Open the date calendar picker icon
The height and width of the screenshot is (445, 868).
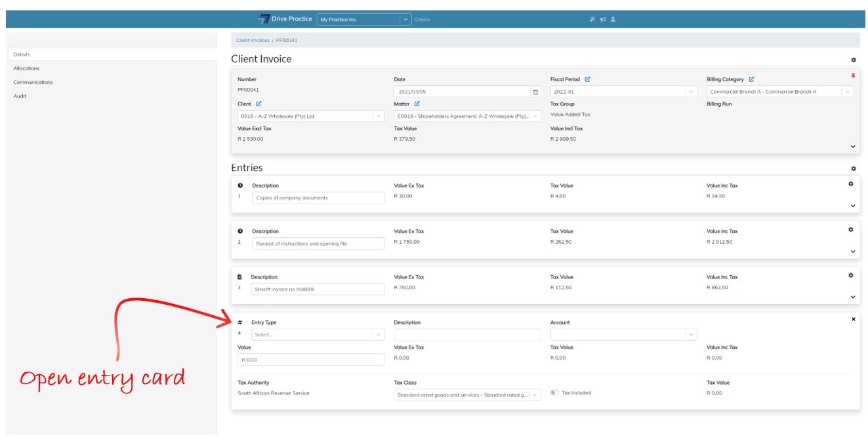535,92
